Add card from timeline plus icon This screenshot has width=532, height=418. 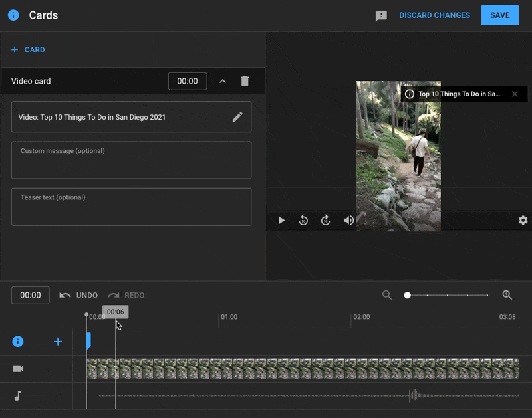point(58,342)
